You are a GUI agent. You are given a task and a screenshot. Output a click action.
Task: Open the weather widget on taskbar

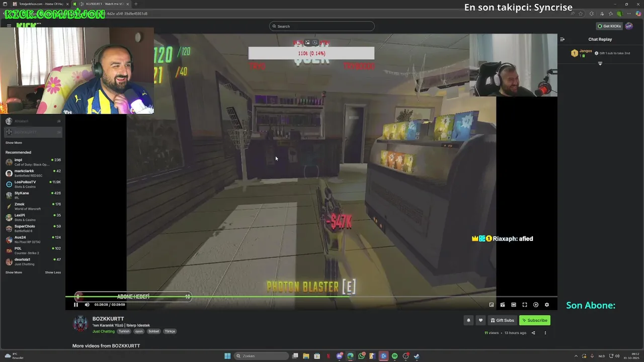pyautogui.click(x=14, y=356)
